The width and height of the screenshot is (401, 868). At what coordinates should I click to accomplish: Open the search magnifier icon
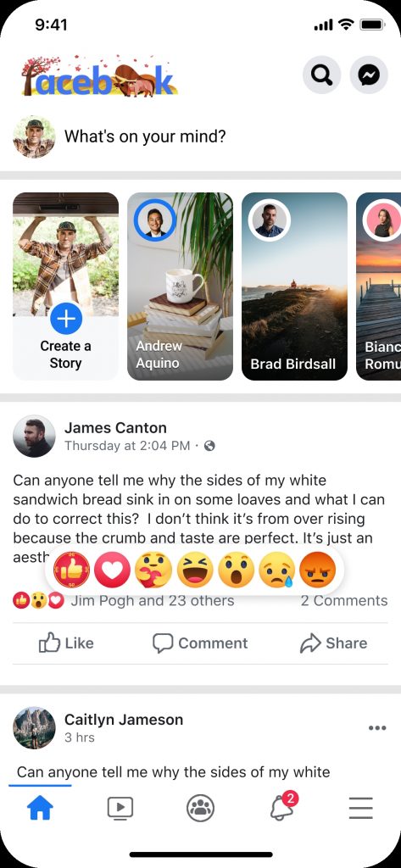(x=321, y=75)
